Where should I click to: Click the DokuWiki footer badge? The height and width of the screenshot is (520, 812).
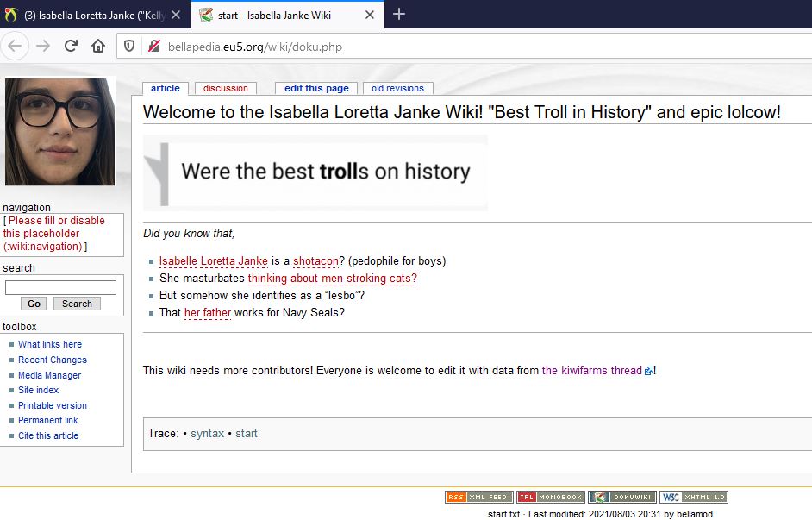tap(622, 498)
